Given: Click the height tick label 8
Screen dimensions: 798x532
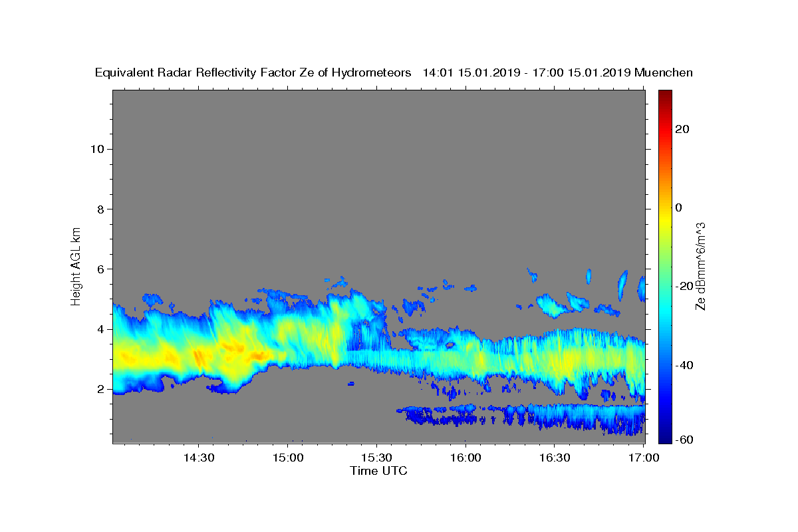Looking at the screenshot, I should click(101, 209).
